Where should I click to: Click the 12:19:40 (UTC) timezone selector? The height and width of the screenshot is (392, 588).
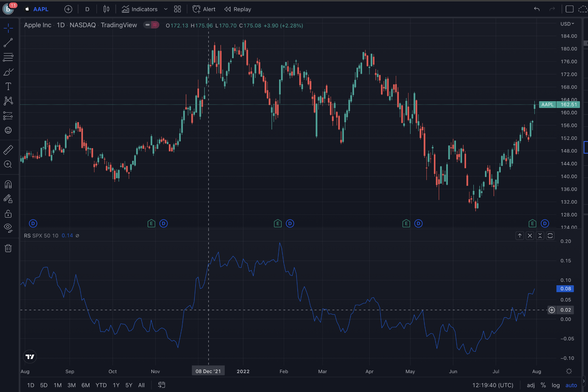[x=493, y=385]
